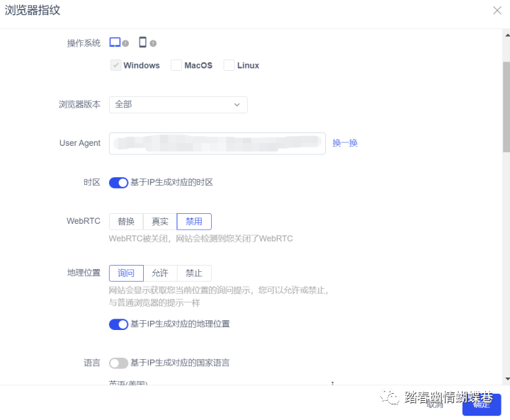
Task: Click the 取消 cancel button
Action: pyautogui.click(x=435, y=404)
